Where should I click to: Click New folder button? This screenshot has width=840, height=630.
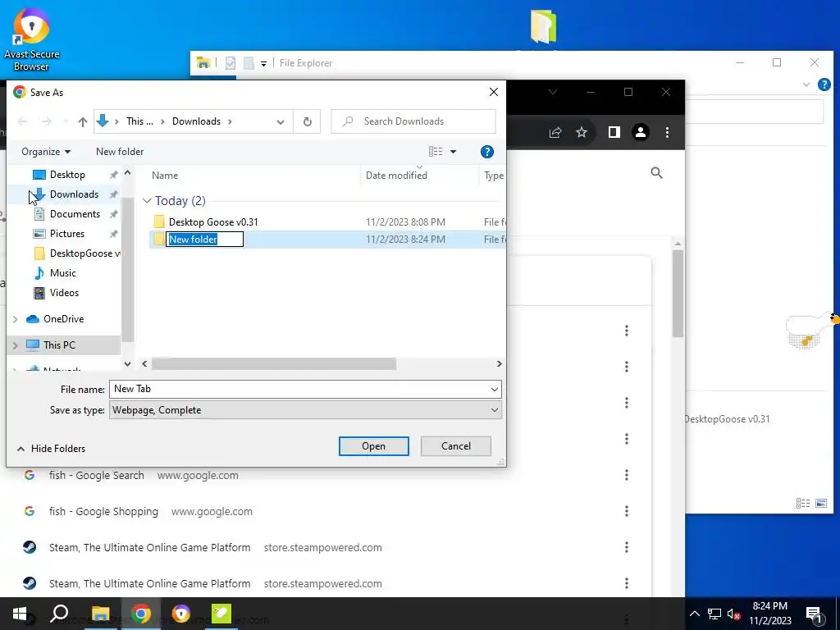pos(120,152)
